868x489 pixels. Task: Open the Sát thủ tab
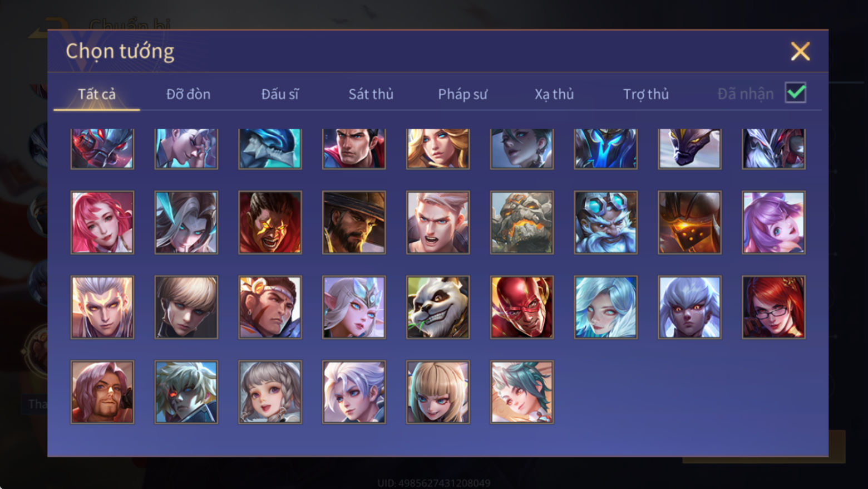371,94
